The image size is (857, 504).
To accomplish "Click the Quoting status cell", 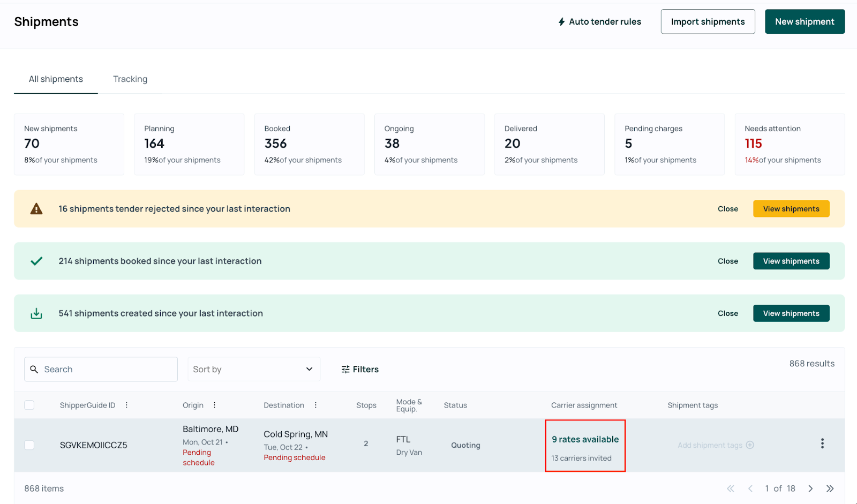I will tap(465, 445).
